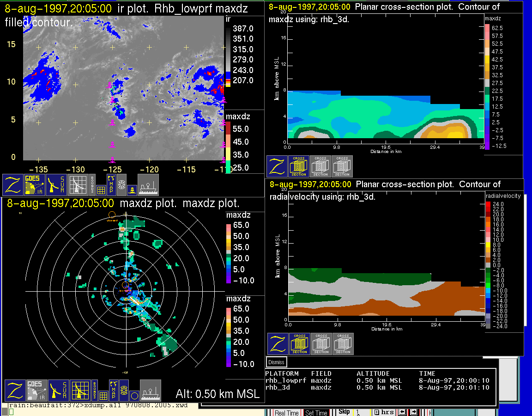Step time backward with left arrow button
The width and height of the screenshot is (532, 416).
tap(402, 412)
